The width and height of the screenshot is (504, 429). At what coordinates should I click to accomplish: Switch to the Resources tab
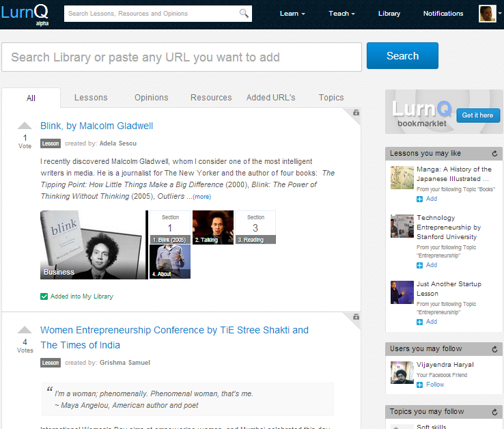pos(211,98)
